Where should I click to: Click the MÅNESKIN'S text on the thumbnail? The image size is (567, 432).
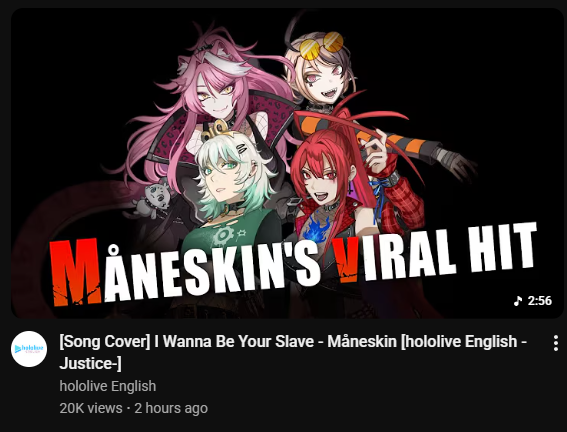184,271
